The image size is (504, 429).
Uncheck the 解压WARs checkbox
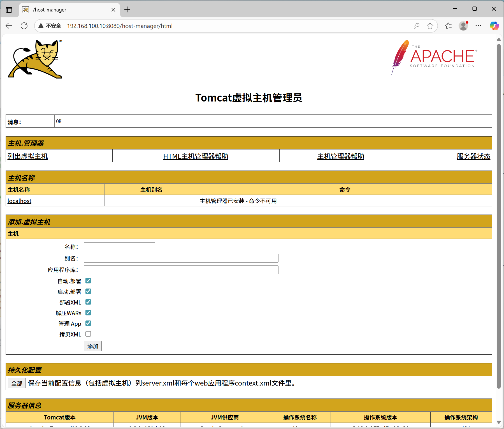point(88,313)
